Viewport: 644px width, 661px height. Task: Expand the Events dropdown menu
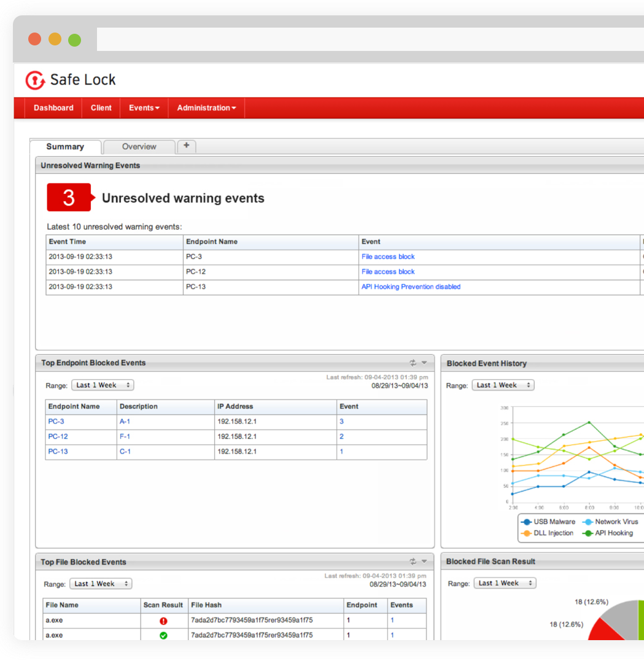144,108
